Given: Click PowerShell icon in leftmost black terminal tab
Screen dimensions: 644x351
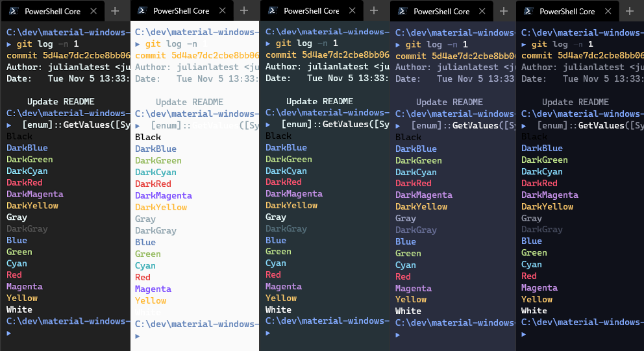Looking at the screenshot, I should [x=13, y=11].
